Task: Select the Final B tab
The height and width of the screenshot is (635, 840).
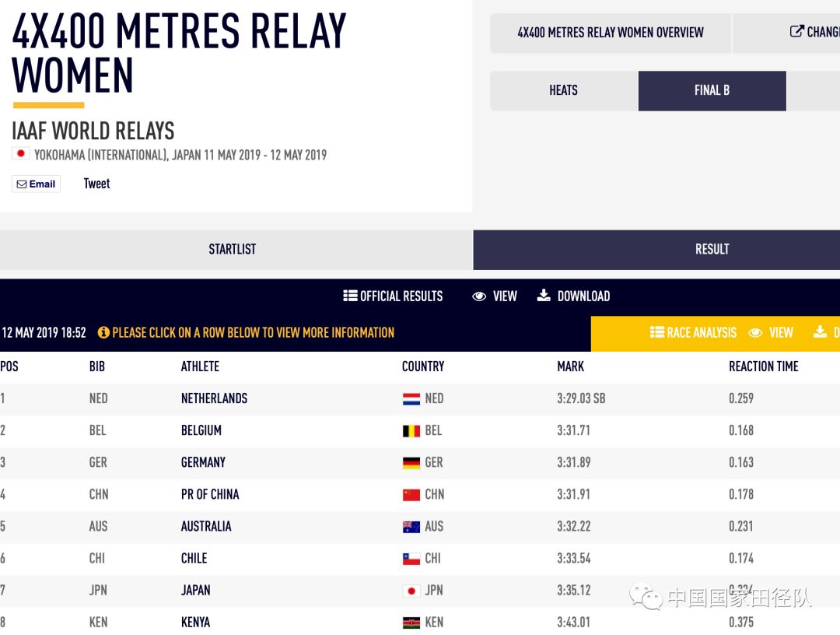Action: 712,91
